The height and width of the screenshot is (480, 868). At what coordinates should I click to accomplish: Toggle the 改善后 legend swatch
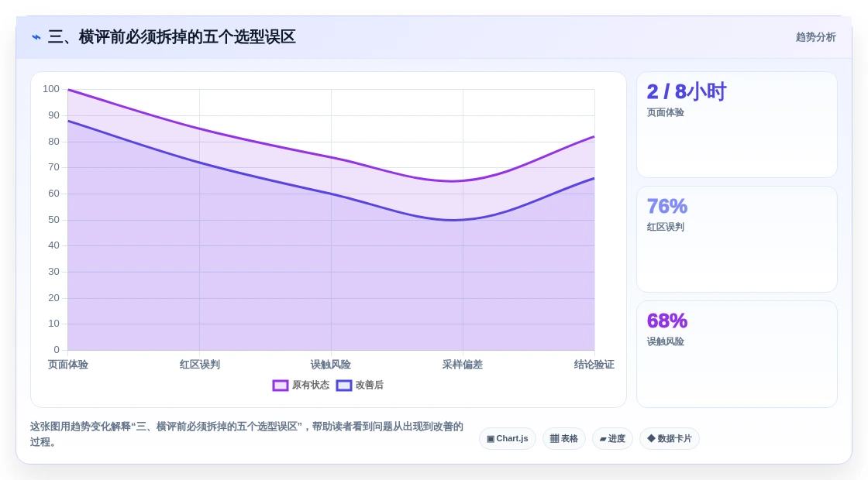pos(344,386)
